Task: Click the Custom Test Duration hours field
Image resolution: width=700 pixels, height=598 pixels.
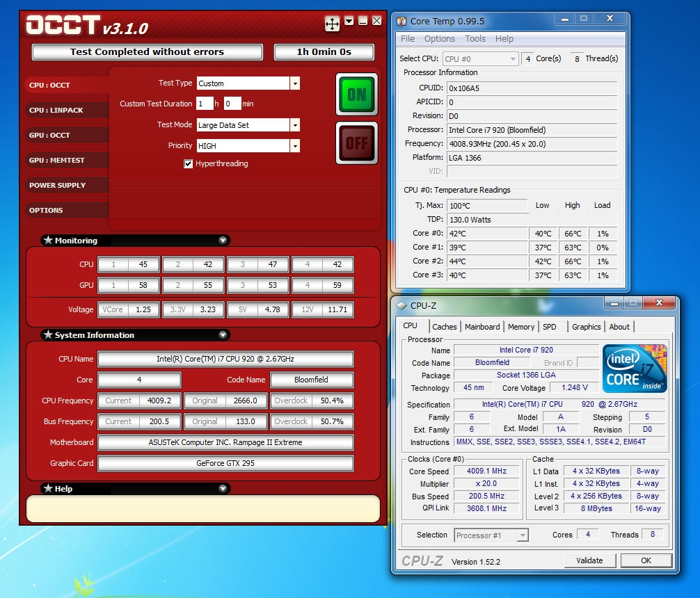Action: [205, 104]
